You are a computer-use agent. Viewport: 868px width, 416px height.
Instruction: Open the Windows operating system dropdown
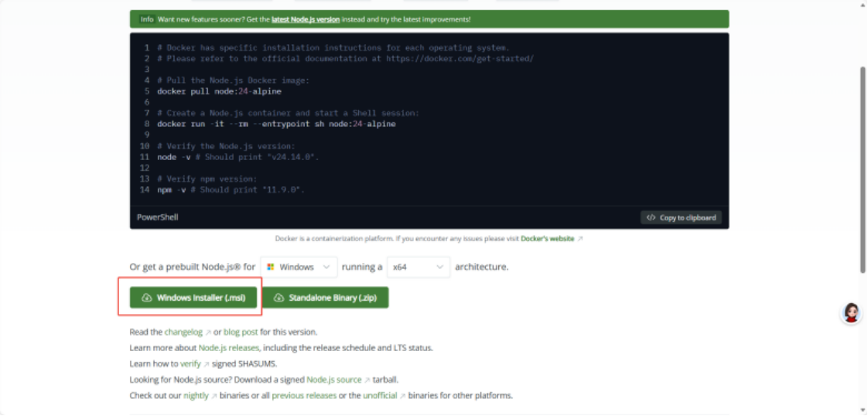click(299, 267)
